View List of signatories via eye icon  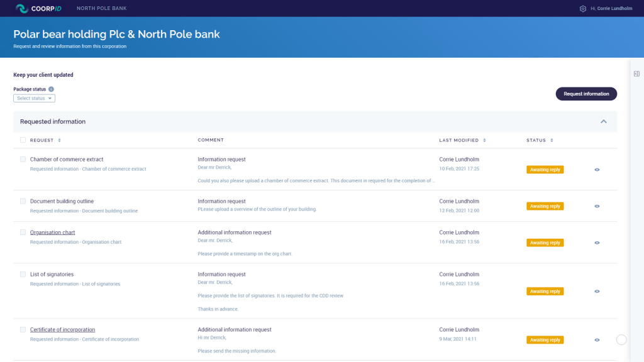coord(597,292)
